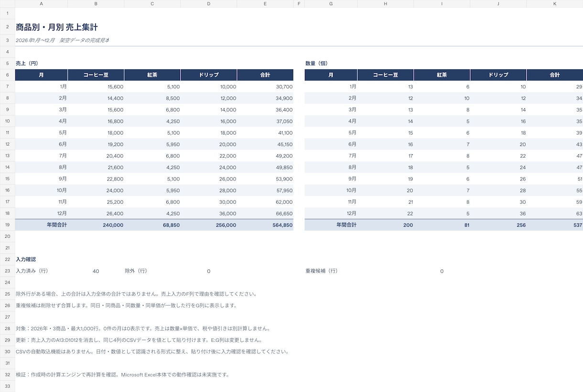This screenshot has height=392, width=583.
Task: Click 合計 header in sales table
Action: point(265,75)
